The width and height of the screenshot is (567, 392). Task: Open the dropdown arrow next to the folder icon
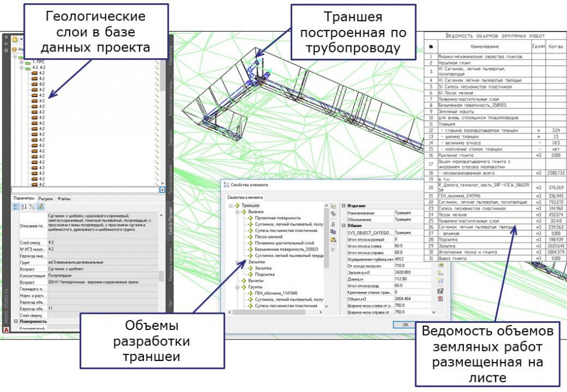(x=21, y=39)
